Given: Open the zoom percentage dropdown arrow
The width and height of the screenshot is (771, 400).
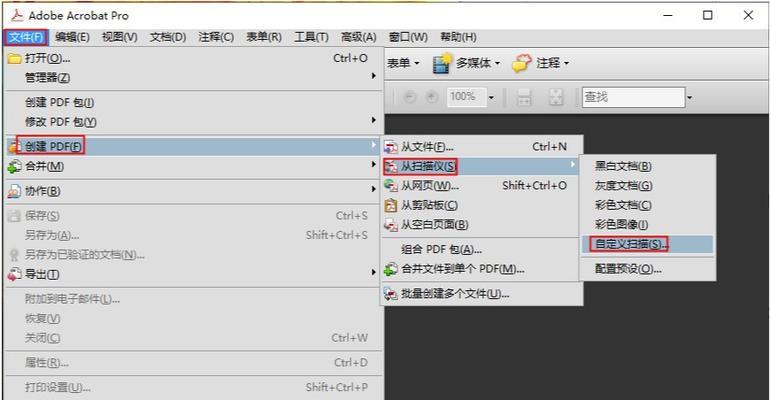Looking at the screenshot, I should [x=491, y=97].
